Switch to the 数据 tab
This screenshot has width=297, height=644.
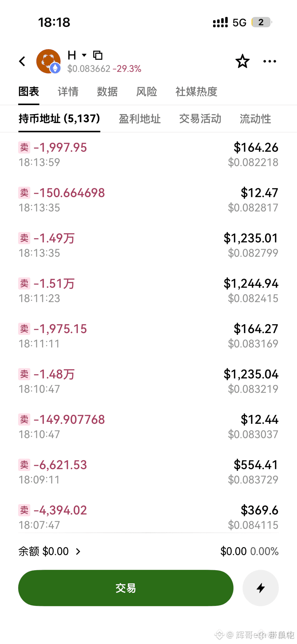(x=107, y=91)
